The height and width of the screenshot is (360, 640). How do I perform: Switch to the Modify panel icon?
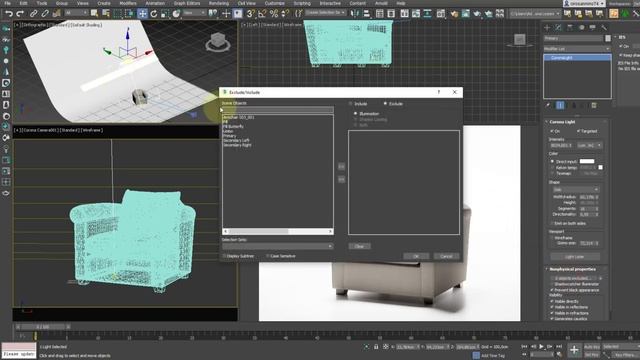pyautogui.click(x=558, y=27)
